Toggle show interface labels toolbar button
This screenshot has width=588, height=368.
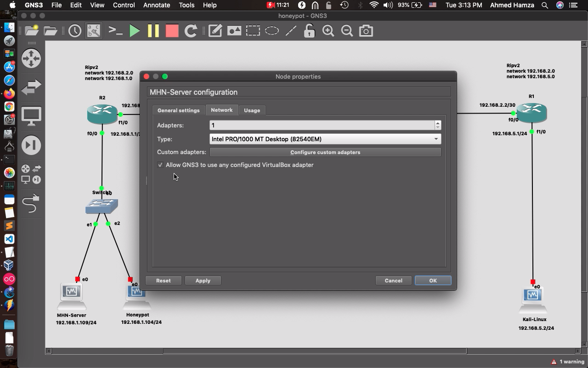click(x=94, y=31)
